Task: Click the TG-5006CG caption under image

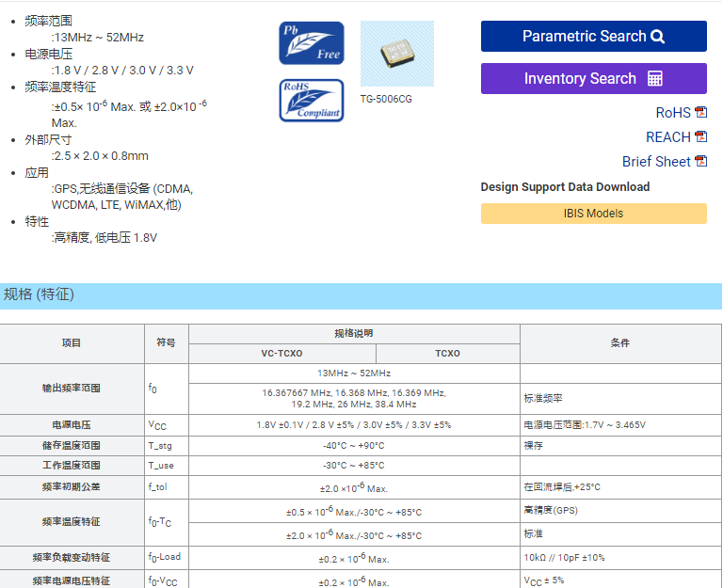Action: (386, 99)
